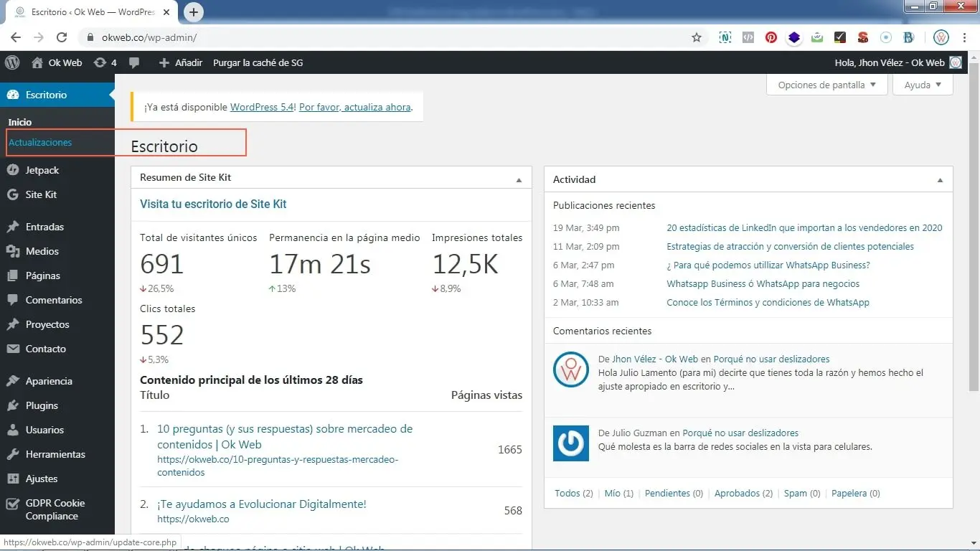980x551 pixels.
Task: Click the black checkmark extension icon
Action: pos(840,37)
